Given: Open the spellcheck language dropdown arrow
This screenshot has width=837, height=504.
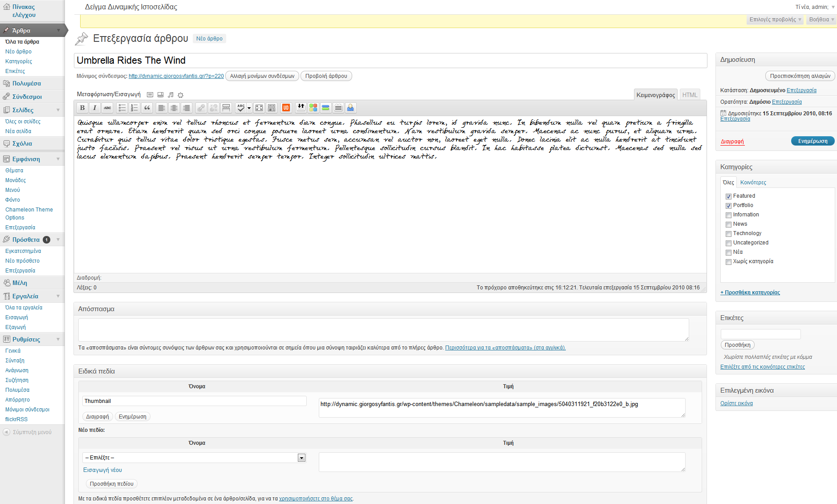Looking at the screenshot, I should [249, 108].
